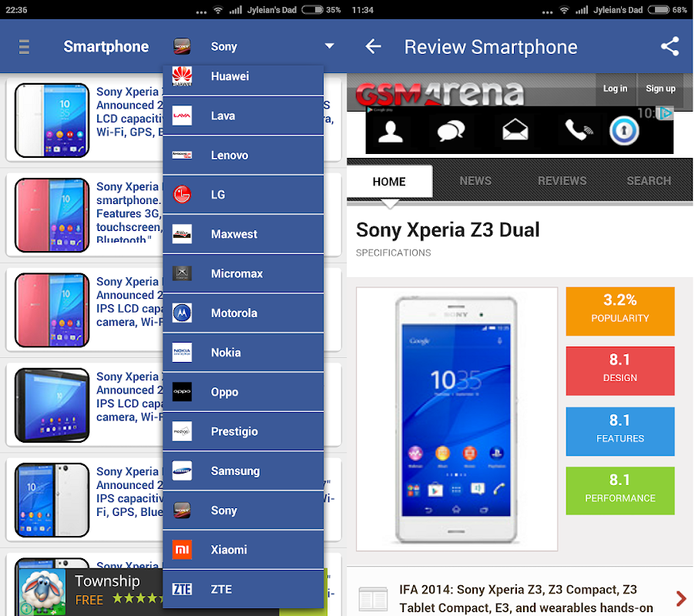Tap the Township ad sheep icon
Viewport: 695px width, 616px height.
pyautogui.click(x=42, y=592)
